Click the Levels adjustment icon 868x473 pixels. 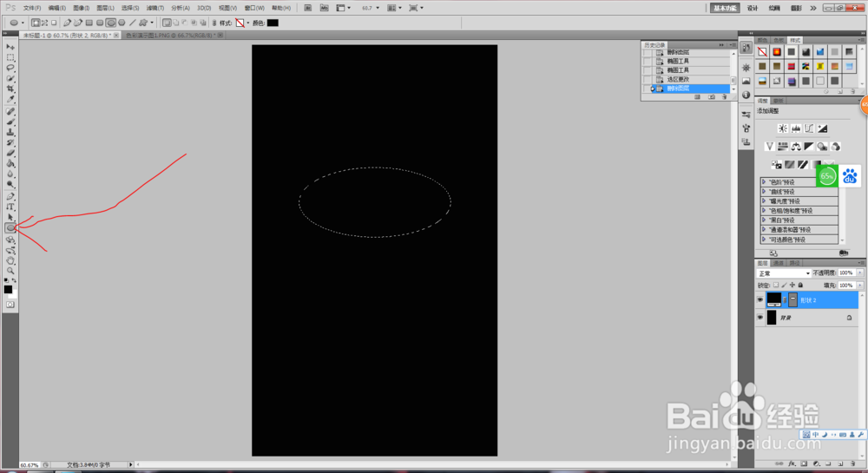[x=795, y=129]
